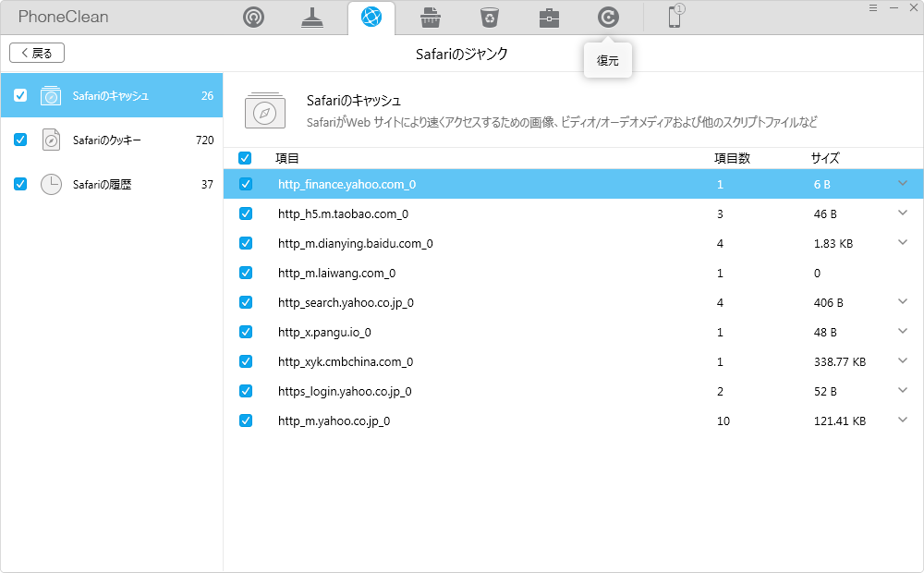
Task: Select the http_h5.m.taobao.com_0 entry
Action: point(574,213)
